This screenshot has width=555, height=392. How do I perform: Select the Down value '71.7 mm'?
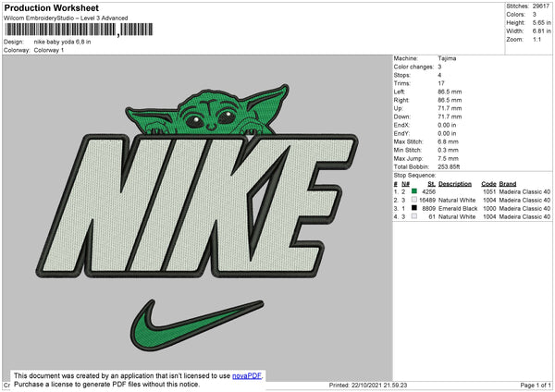click(450, 116)
